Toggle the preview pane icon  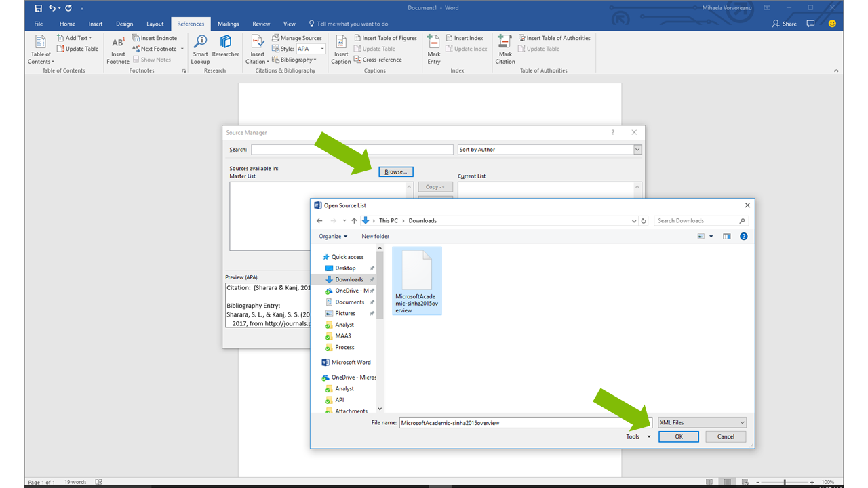click(x=727, y=237)
